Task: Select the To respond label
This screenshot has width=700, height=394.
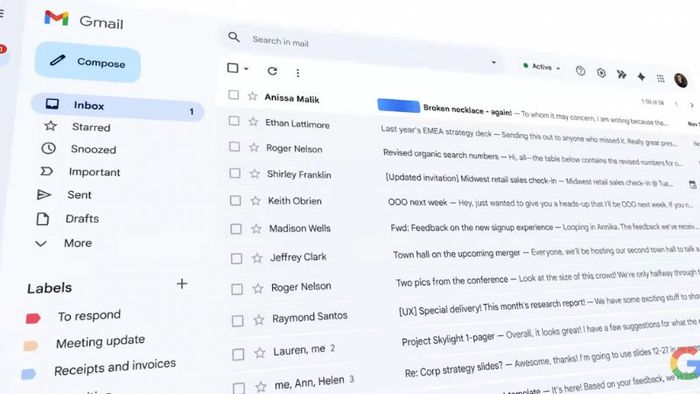Action: [89, 315]
